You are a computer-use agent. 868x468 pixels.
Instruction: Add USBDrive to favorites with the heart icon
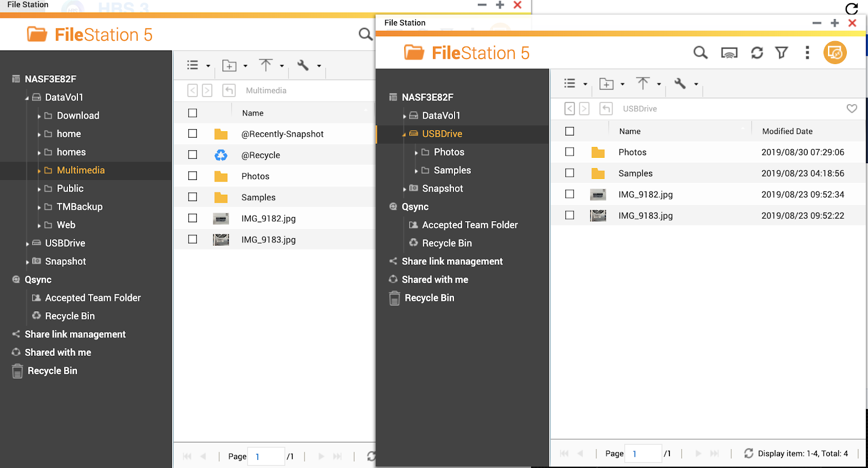click(852, 108)
